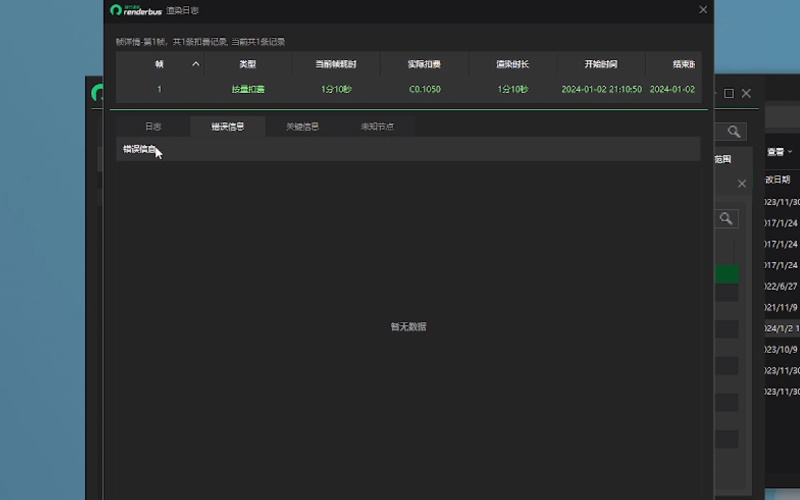
Task: Open the 关键信息 tab
Action: coord(303,126)
